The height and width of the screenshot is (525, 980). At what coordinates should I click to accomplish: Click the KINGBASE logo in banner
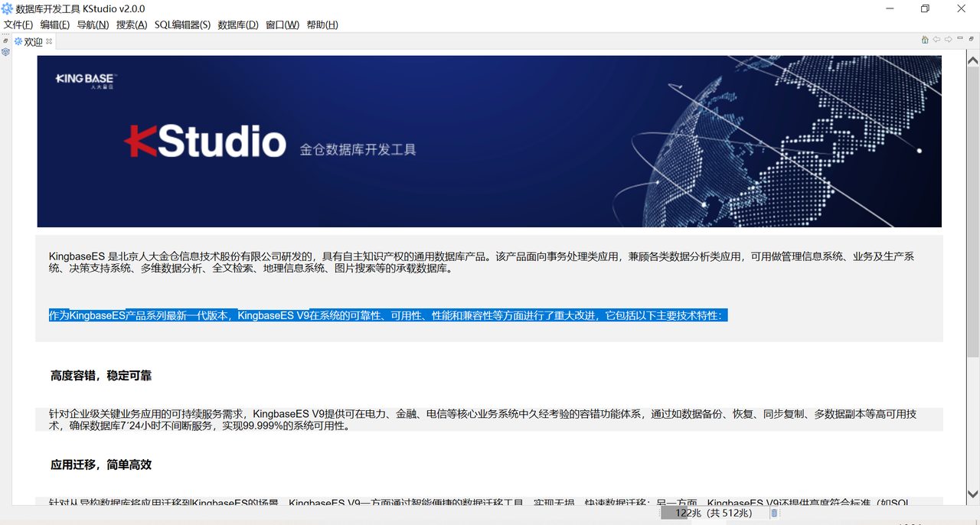[x=85, y=80]
